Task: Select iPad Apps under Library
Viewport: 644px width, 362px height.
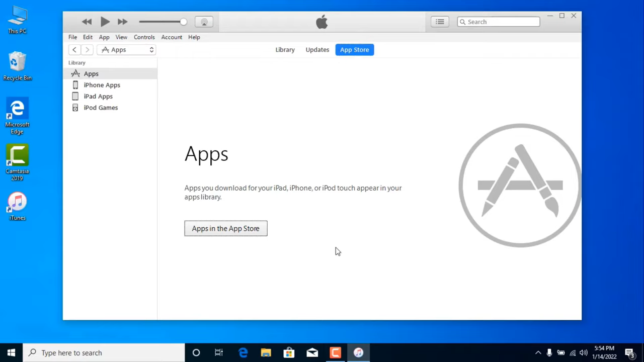Action: (98, 96)
